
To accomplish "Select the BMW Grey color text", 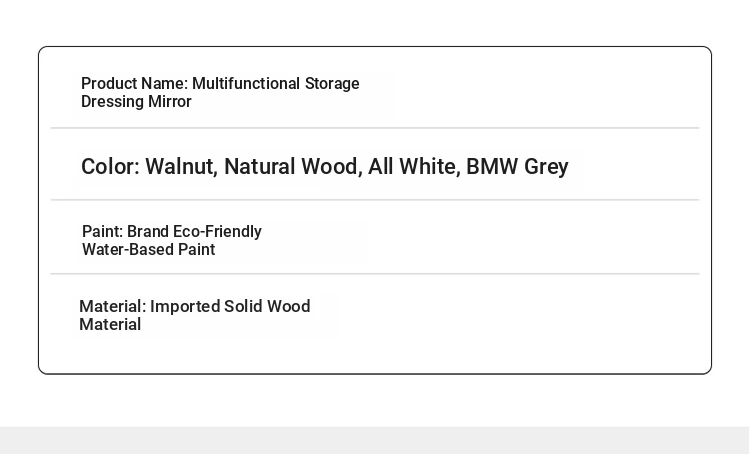I will click(x=517, y=166).
